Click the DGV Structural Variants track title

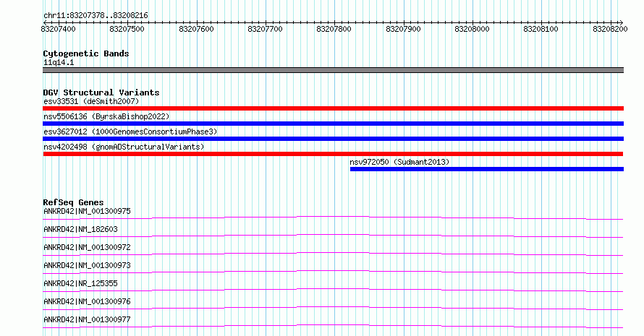pos(101,92)
